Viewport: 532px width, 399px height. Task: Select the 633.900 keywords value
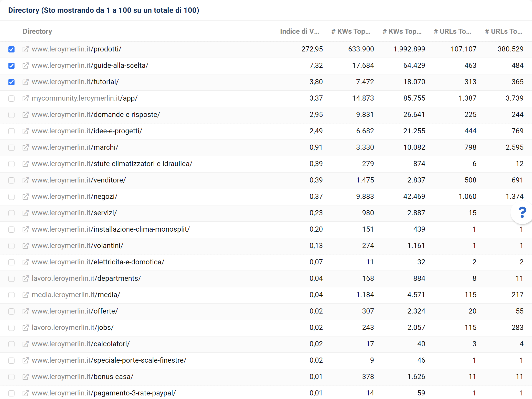(361, 49)
